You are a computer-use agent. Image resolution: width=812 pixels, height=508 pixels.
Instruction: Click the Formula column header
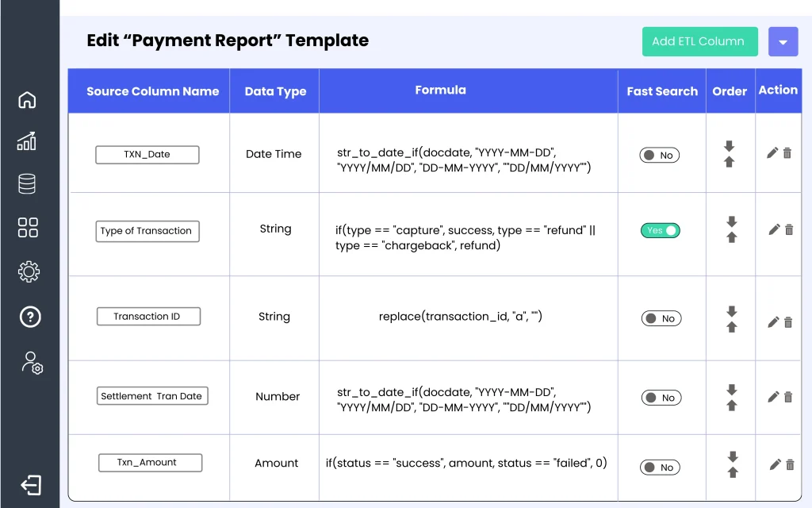[440, 90]
